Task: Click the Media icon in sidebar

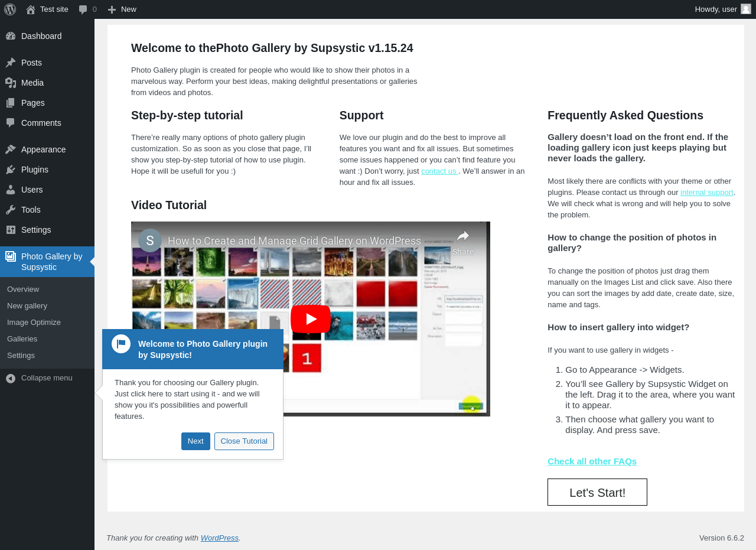Action: tap(11, 83)
